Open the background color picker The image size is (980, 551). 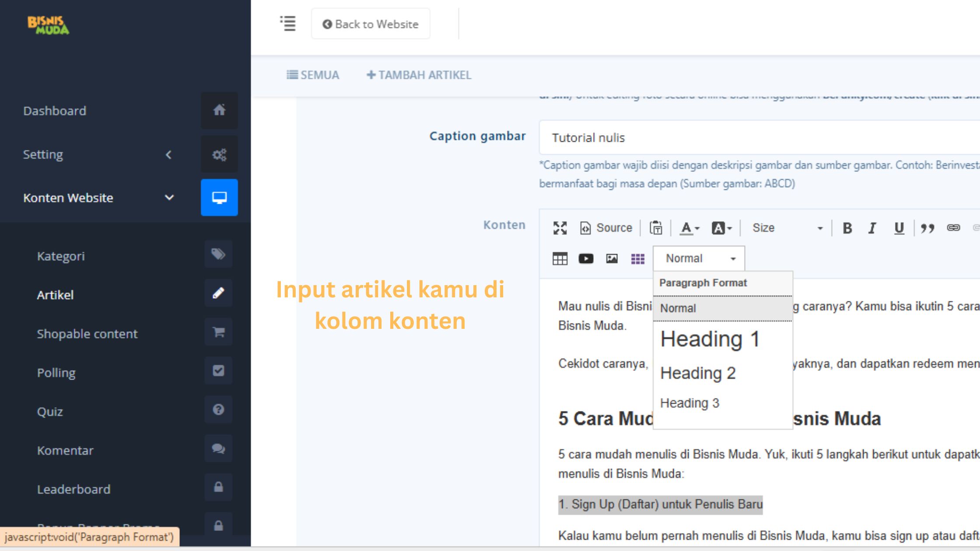[x=721, y=228]
